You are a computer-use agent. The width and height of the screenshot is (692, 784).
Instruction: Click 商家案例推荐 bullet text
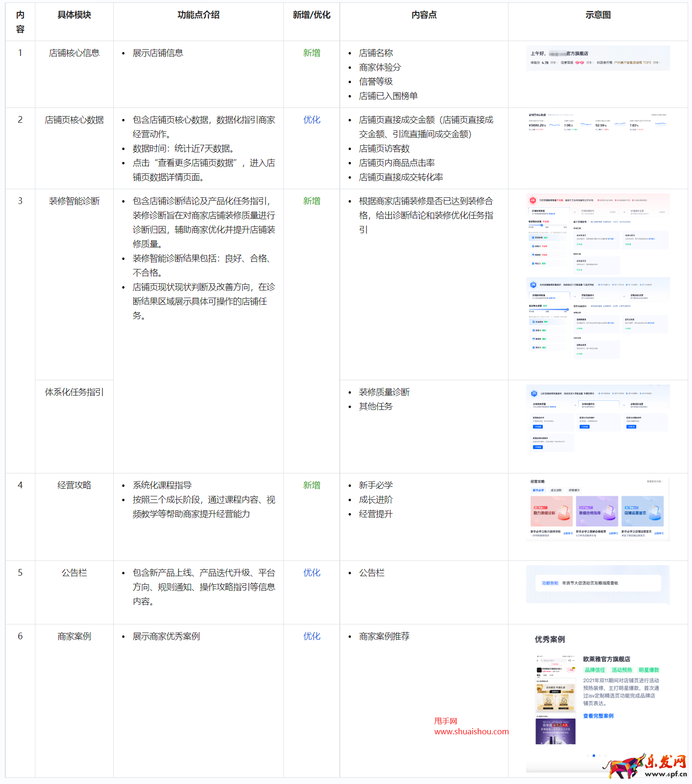384,636
